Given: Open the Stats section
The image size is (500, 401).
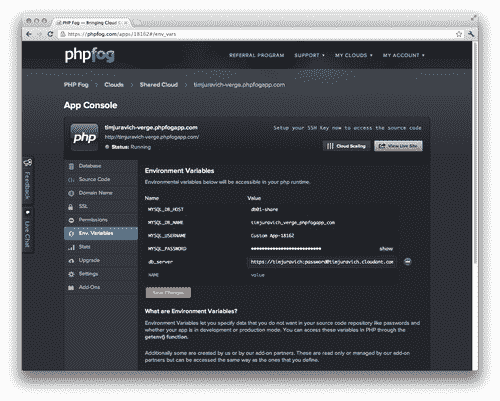Looking at the screenshot, I should 101,247.
